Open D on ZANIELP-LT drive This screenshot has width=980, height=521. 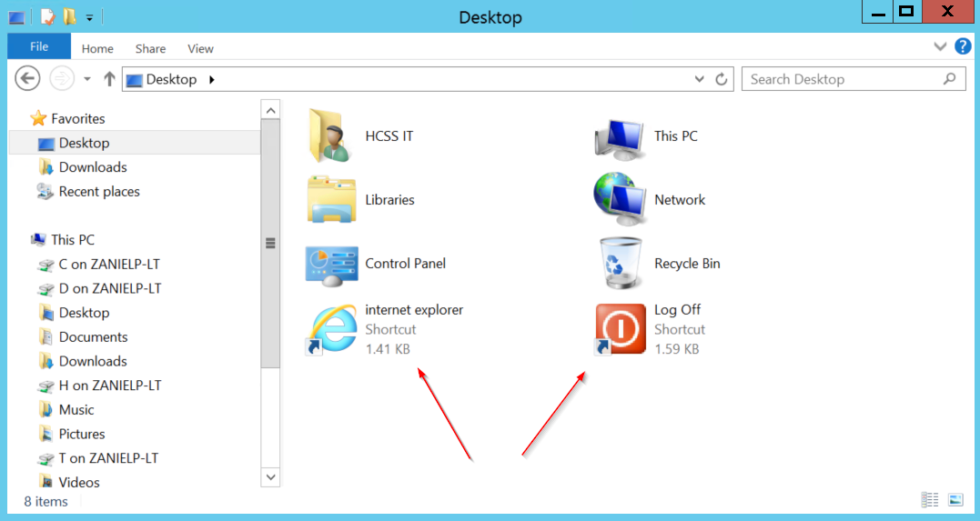tap(110, 288)
